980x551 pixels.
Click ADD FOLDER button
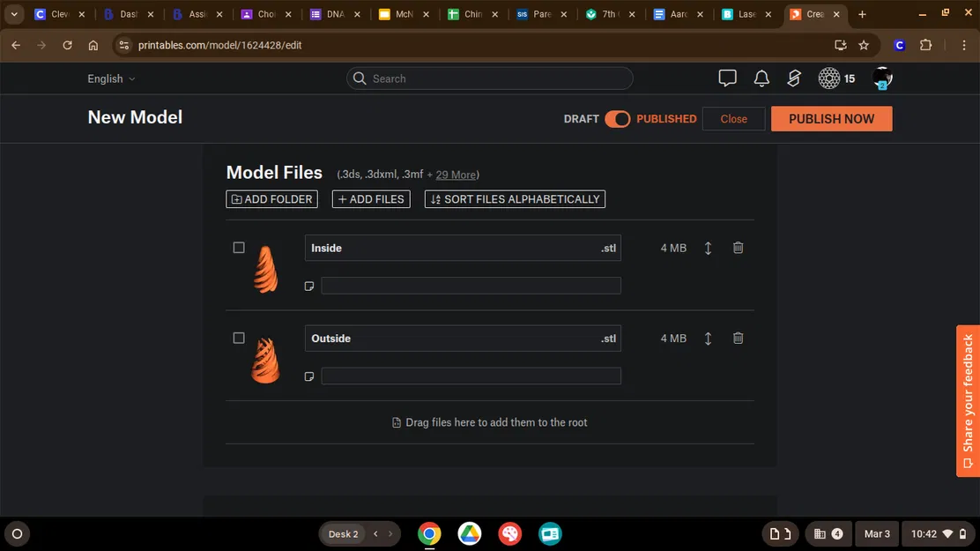tap(271, 199)
